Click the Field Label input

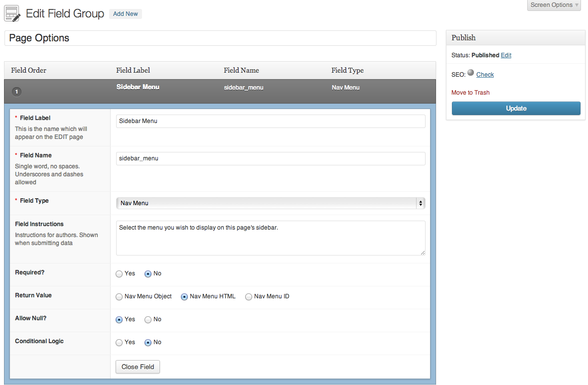coord(271,121)
